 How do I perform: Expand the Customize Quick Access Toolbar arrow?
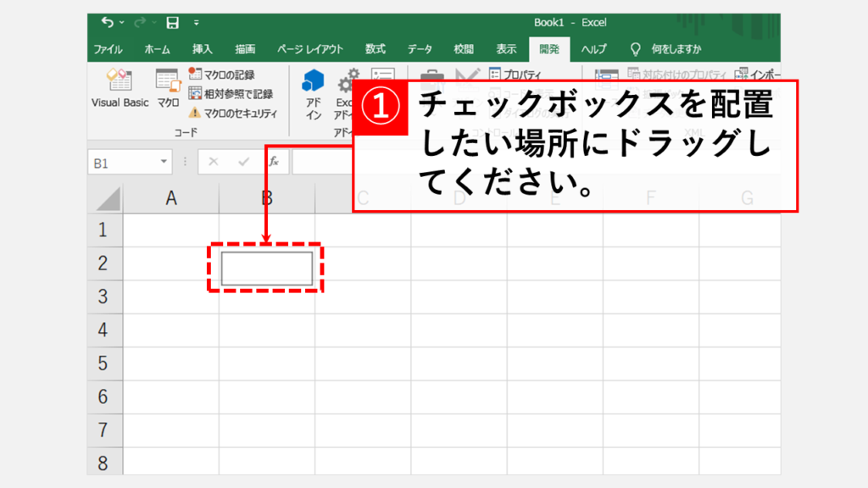pyautogui.click(x=196, y=23)
